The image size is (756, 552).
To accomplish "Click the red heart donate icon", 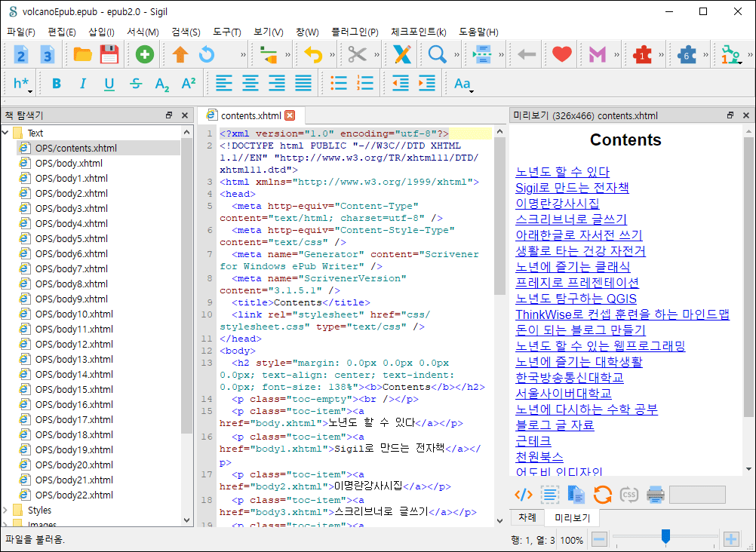I will 561,54.
